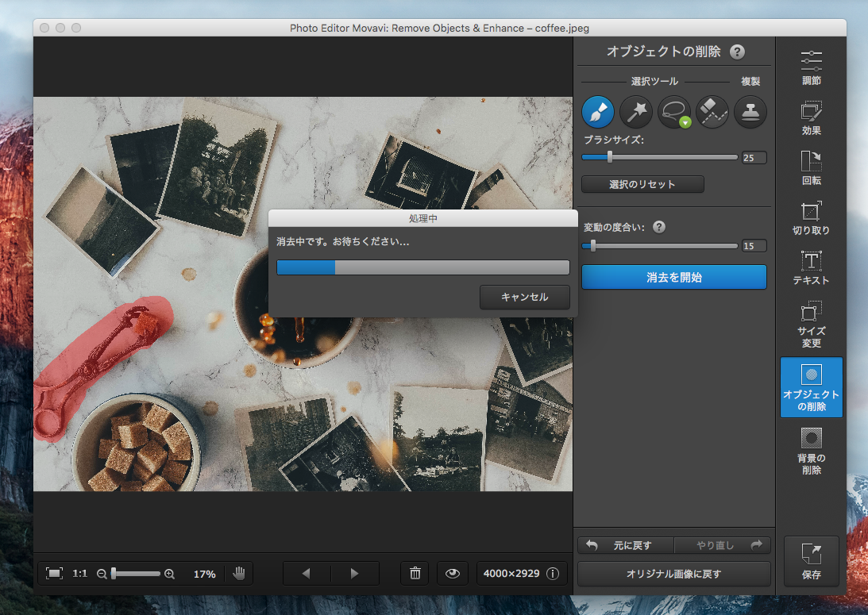Select the selection Eraser tool
This screenshot has width=868, height=615.
point(712,113)
